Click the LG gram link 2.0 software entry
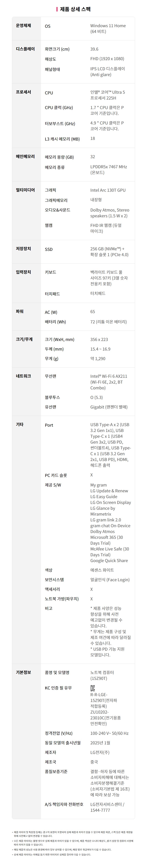147x868 pixels. 105,520
